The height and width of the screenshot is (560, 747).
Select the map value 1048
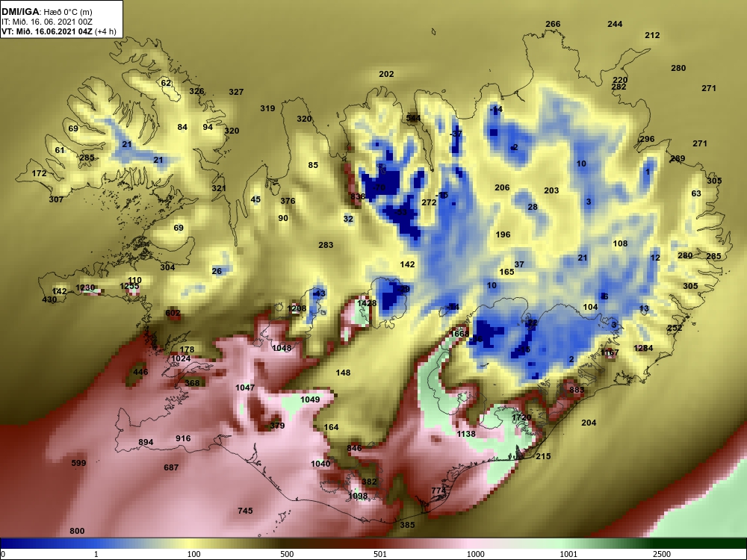coord(282,348)
